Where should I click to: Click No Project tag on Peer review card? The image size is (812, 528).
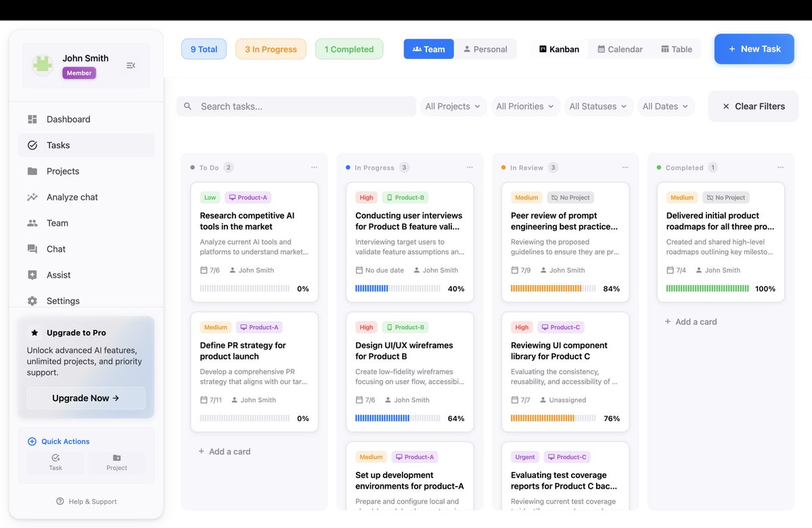coord(570,198)
